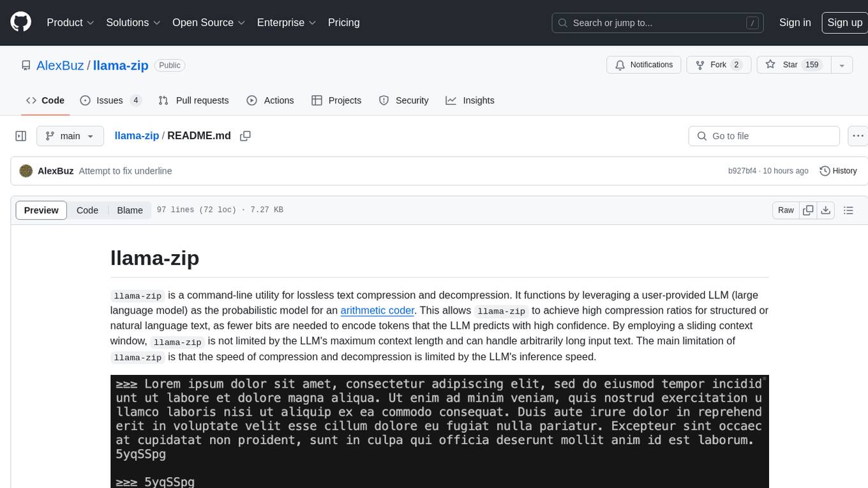Expand the Solutions menu
The width and height of the screenshot is (868, 488).
(133, 22)
